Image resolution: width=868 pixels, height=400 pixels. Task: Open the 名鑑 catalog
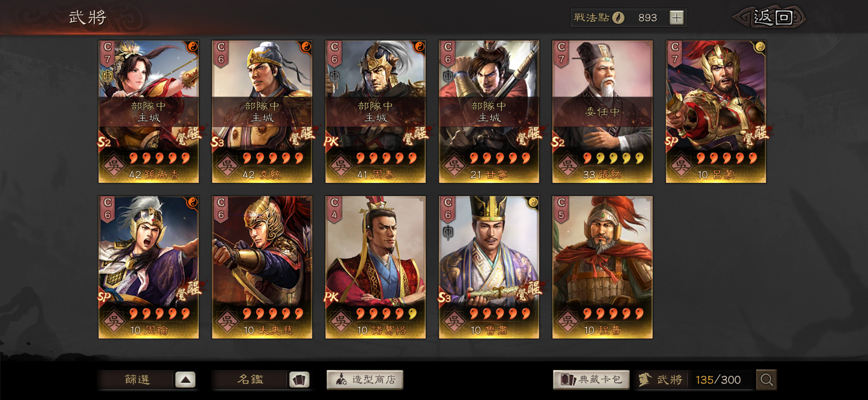pos(250,380)
